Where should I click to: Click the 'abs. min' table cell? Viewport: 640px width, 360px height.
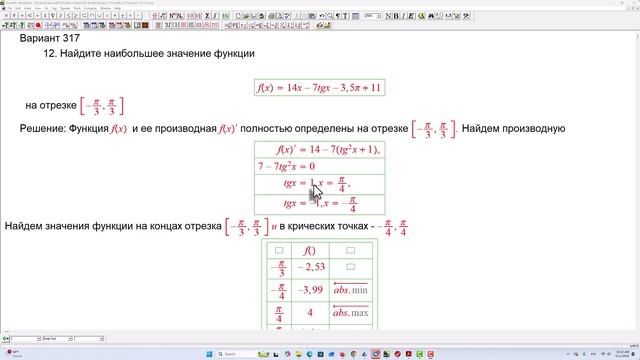tap(351, 289)
